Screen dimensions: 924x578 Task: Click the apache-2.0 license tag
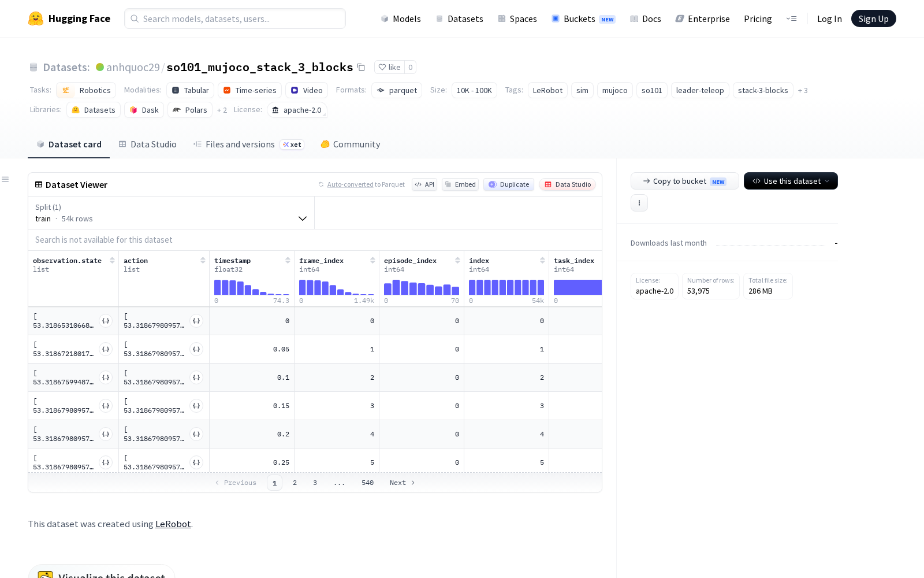pos(297,110)
